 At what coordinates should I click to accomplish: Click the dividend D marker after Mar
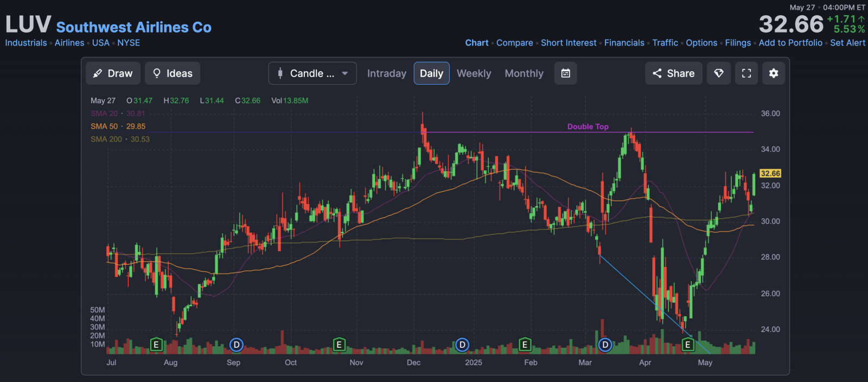605,345
